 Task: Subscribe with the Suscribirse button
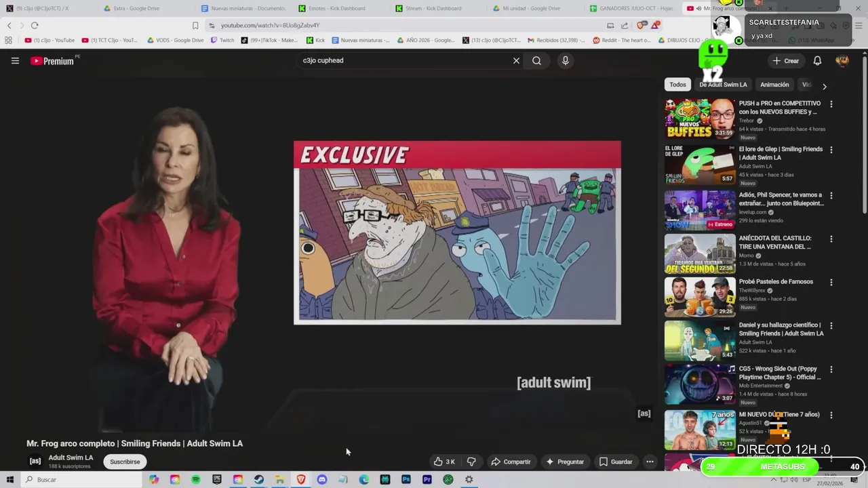point(125,462)
